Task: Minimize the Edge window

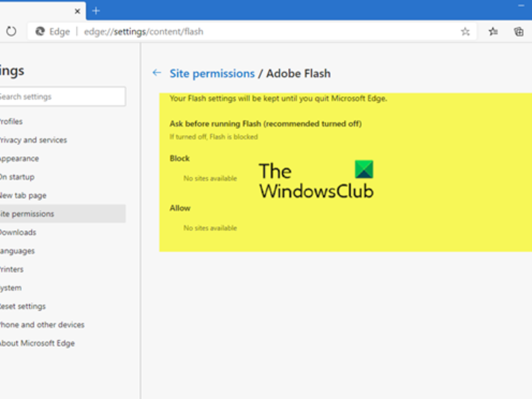Action: tap(521, 5)
